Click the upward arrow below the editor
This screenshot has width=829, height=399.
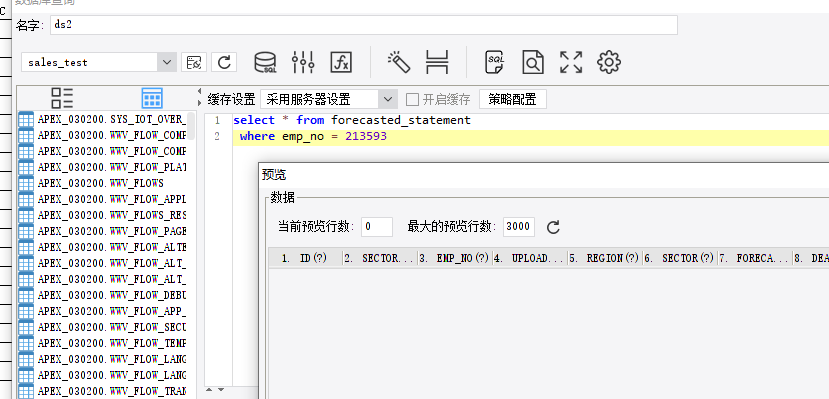[x=209, y=390]
